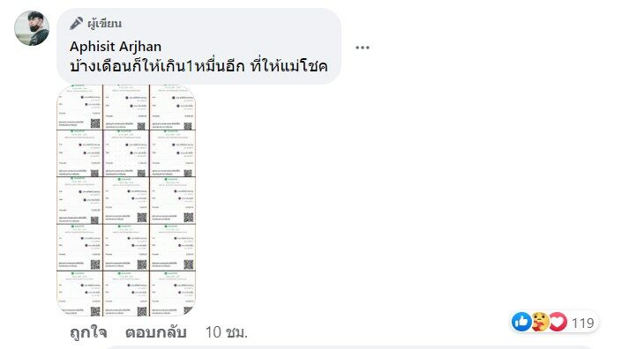Screen dimensions: 644x349
Task: Click the red heart reaction icon
Action: [x=558, y=322]
